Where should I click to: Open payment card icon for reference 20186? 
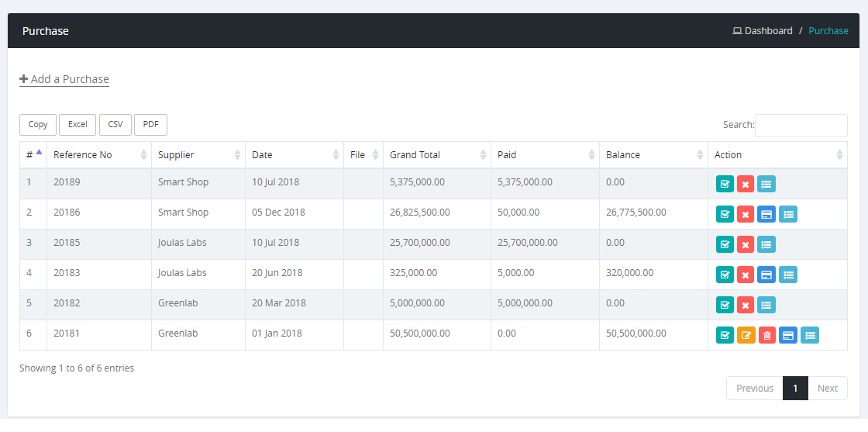pos(766,214)
